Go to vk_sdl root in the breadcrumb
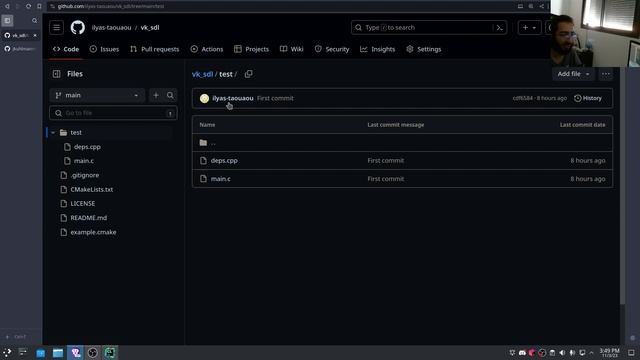Screen dimensions: 640x360 pyautogui.click(x=202, y=74)
